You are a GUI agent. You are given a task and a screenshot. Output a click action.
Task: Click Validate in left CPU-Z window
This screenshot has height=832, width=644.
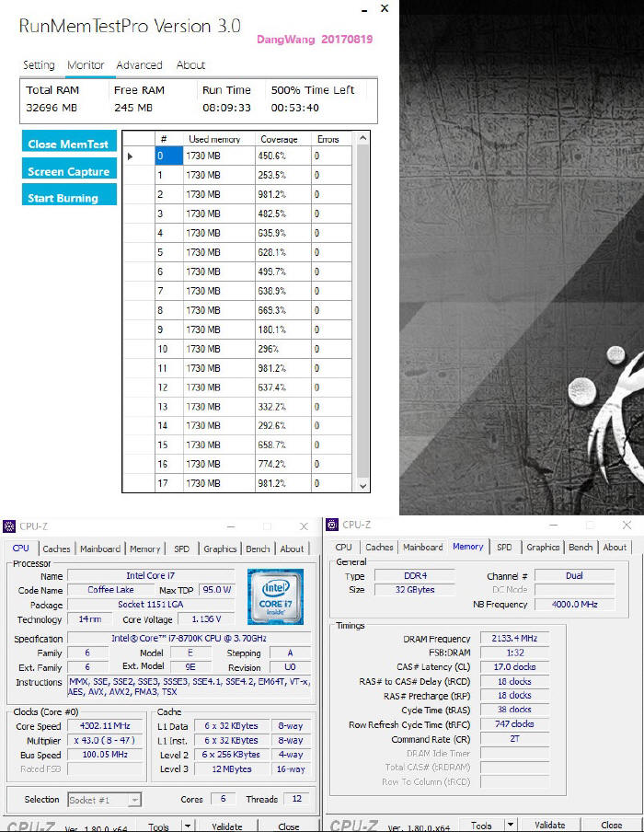click(226, 826)
